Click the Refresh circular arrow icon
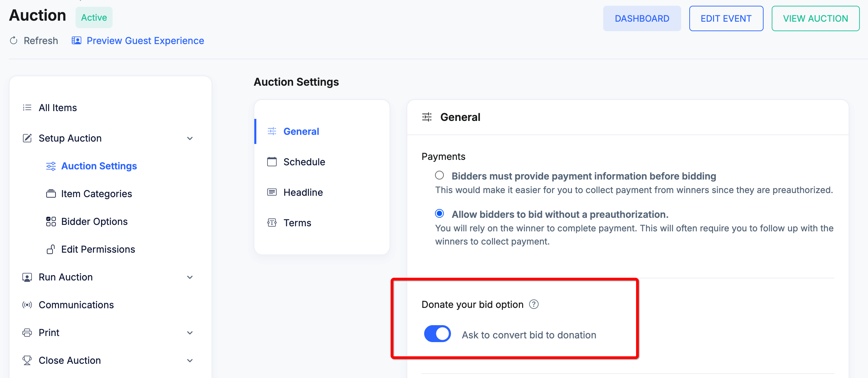This screenshot has height=378, width=868. (14, 41)
